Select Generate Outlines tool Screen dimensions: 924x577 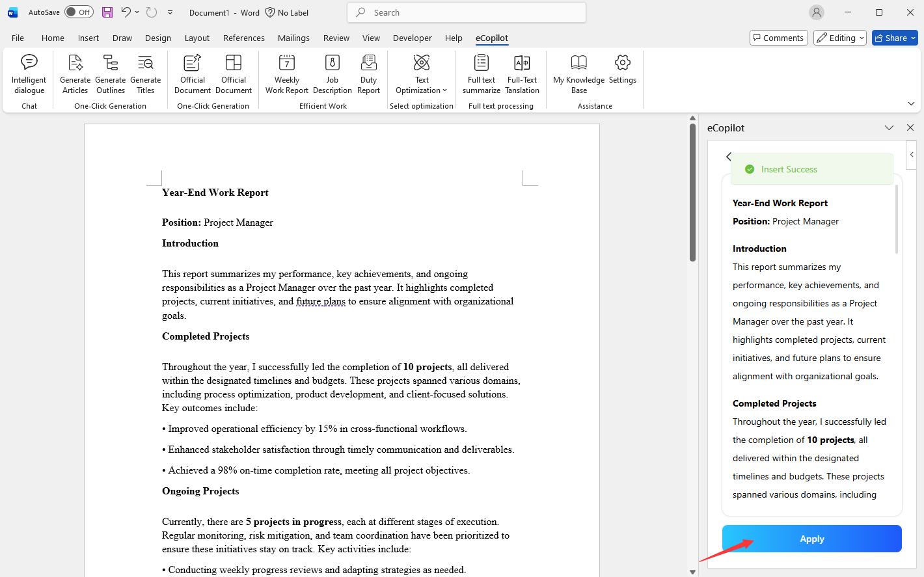(111, 74)
